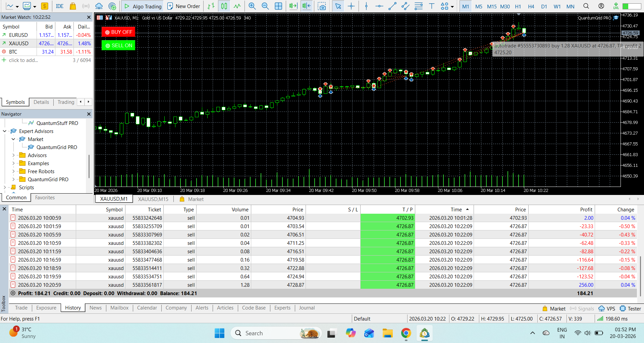Select the crosshair cursor tool

(351, 6)
